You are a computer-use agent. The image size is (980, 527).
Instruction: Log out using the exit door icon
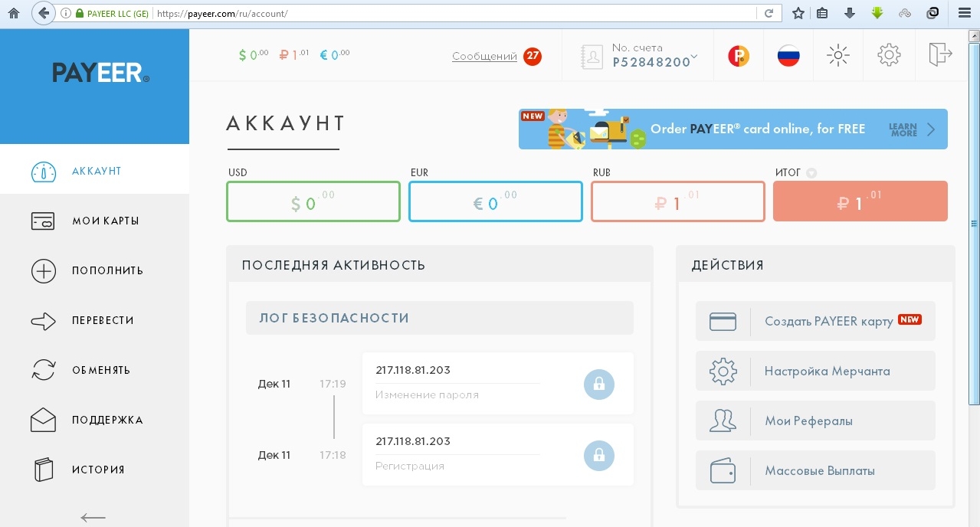[940, 54]
